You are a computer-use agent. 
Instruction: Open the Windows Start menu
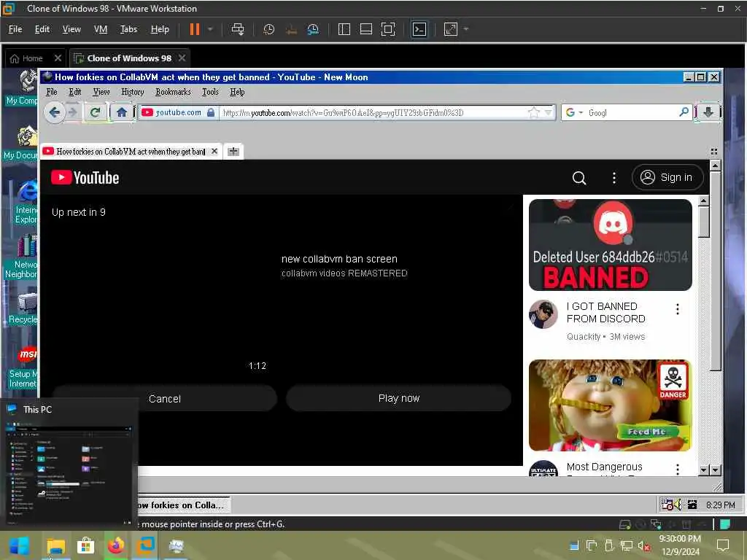pos(19,545)
